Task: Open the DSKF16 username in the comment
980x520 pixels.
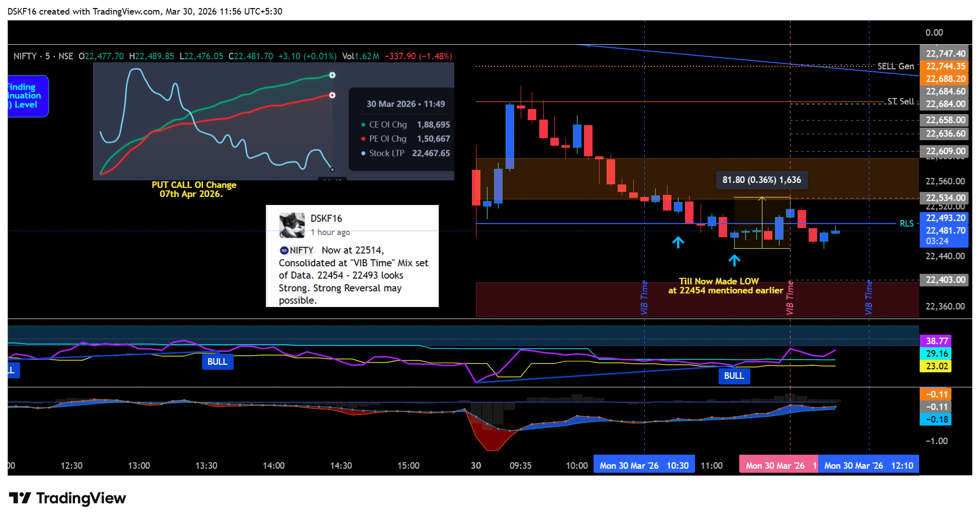Action: coord(326,219)
